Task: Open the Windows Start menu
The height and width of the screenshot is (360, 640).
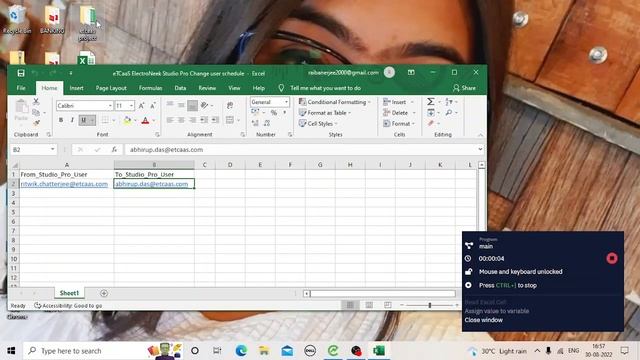Action: [11, 351]
